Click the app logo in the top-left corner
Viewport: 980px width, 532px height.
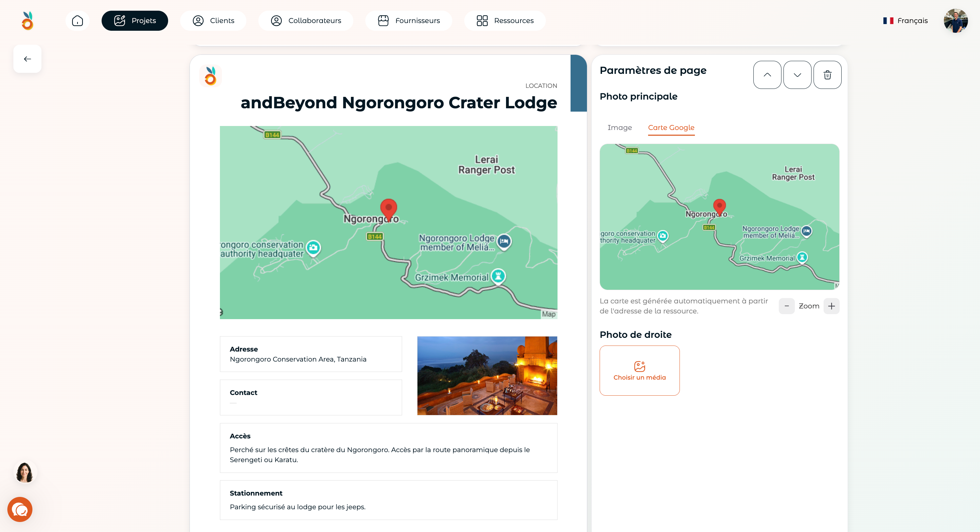coord(27,20)
